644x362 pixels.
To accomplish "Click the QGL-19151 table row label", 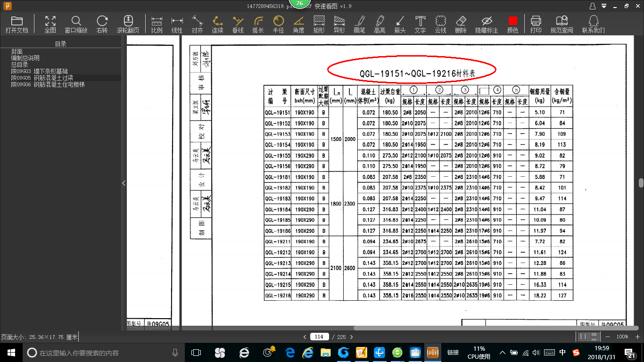I will pos(277,113).
